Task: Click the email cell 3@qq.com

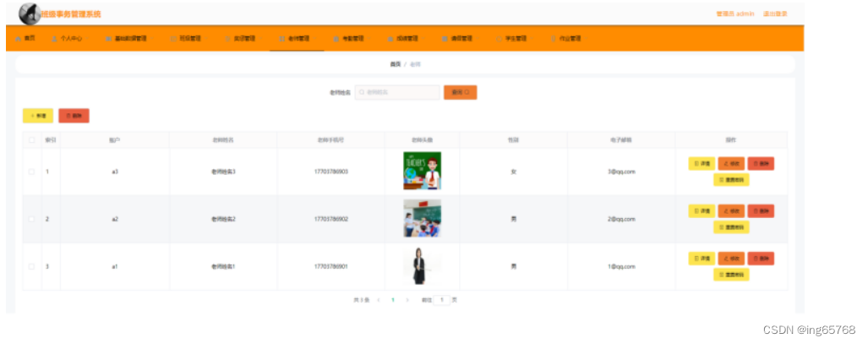Action: pyautogui.click(x=621, y=172)
